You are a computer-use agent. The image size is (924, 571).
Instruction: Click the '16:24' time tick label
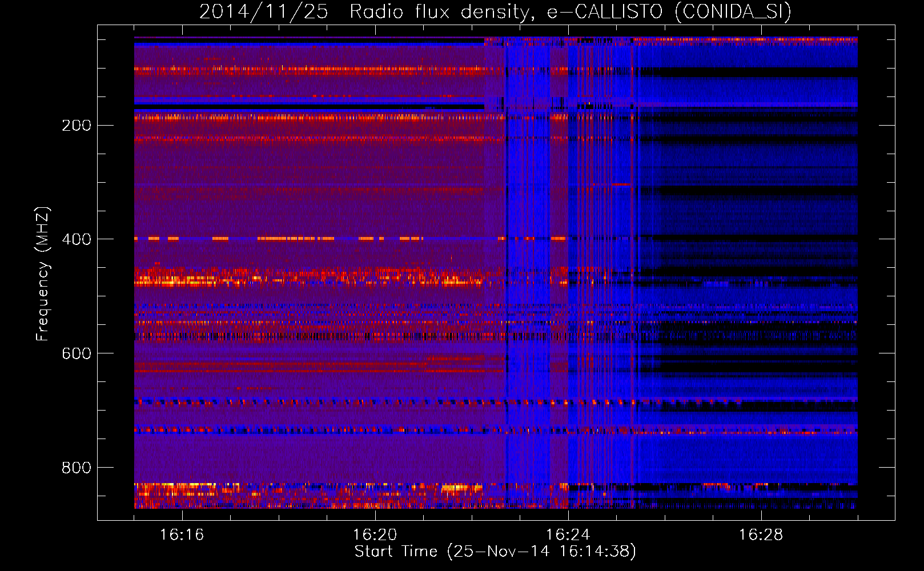(568, 535)
